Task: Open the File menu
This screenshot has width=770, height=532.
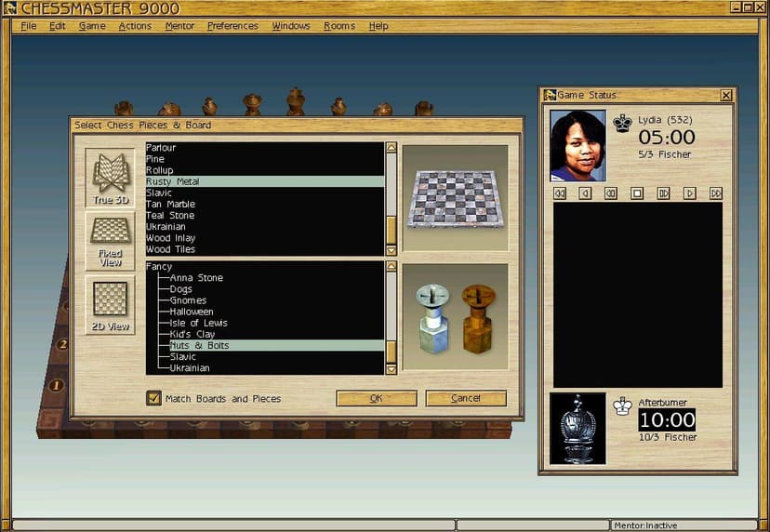Action: point(29,26)
